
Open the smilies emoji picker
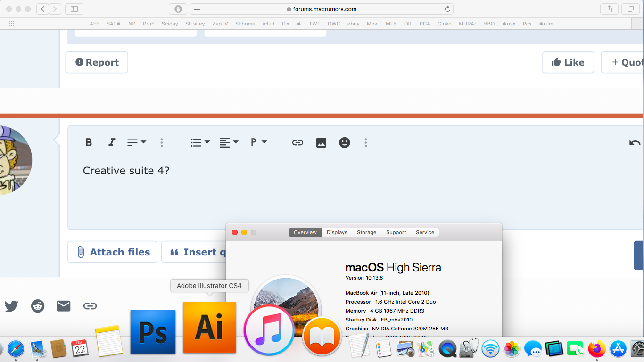[x=345, y=142]
